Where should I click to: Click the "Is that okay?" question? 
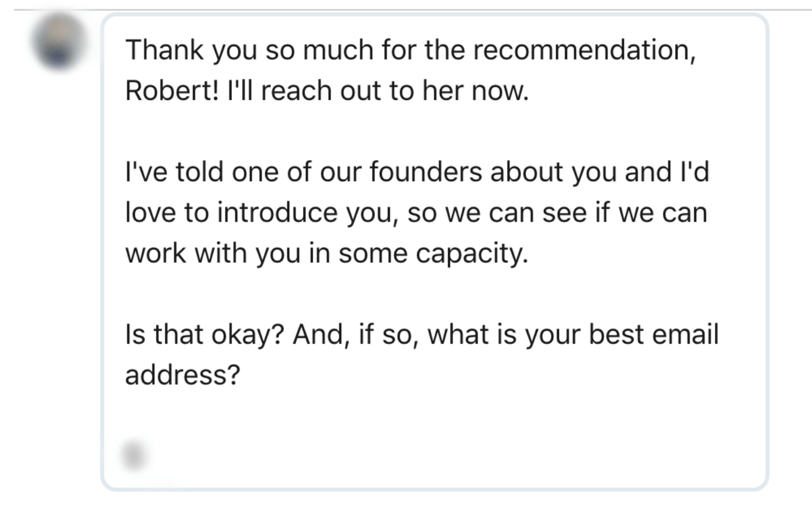204,335
